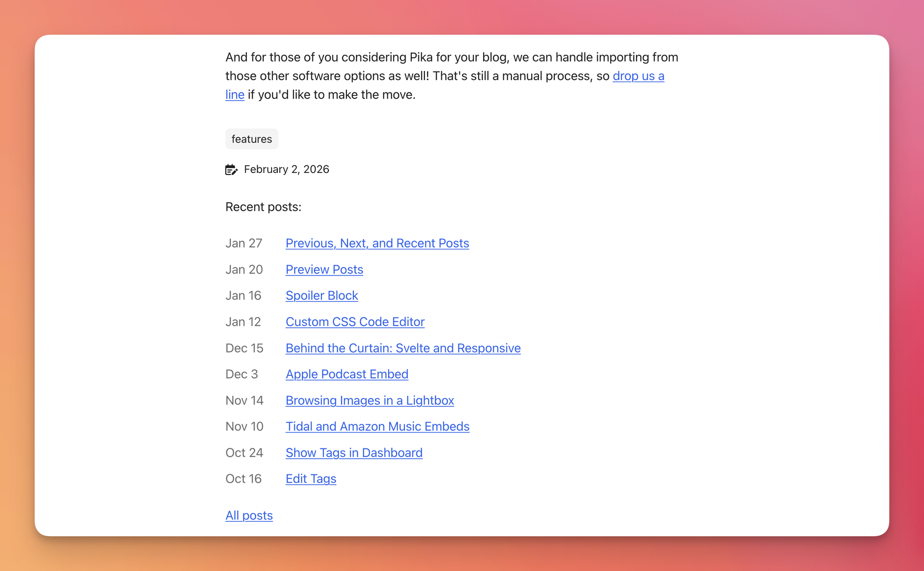This screenshot has width=924, height=571.
Task: Open the Apple Podcast Embed post
Action: coord(346,374)
